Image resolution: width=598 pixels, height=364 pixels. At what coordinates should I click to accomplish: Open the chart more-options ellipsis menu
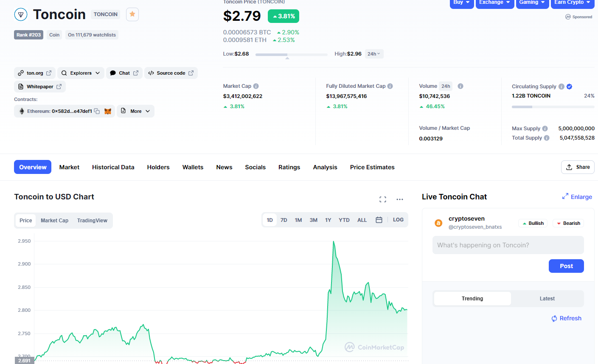[400, 199]
